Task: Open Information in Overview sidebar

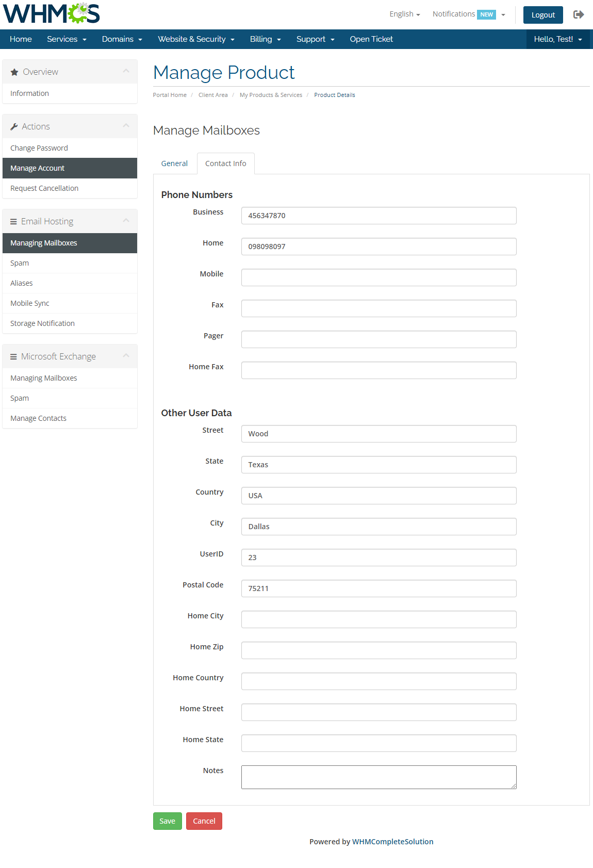Action: [70, 93]
